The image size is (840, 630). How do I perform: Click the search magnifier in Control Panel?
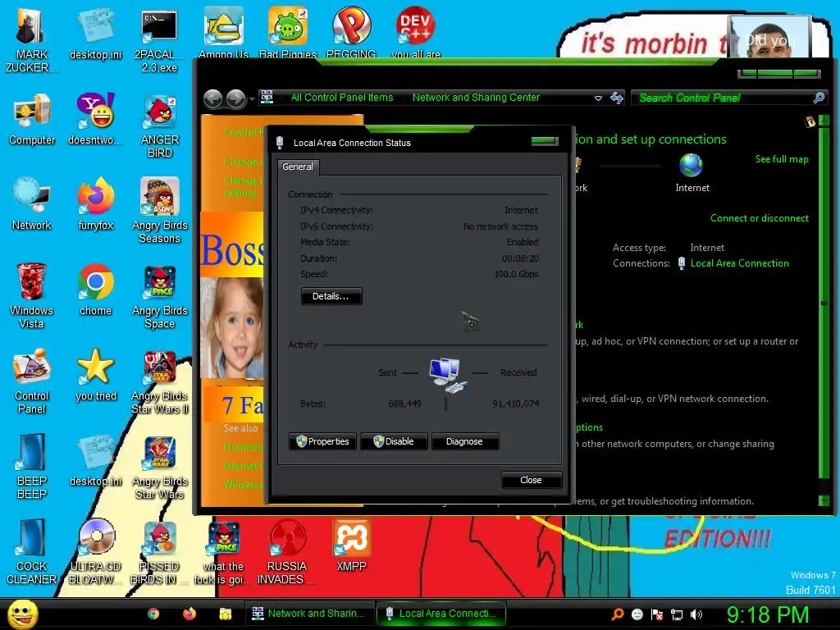pos(819,98)
